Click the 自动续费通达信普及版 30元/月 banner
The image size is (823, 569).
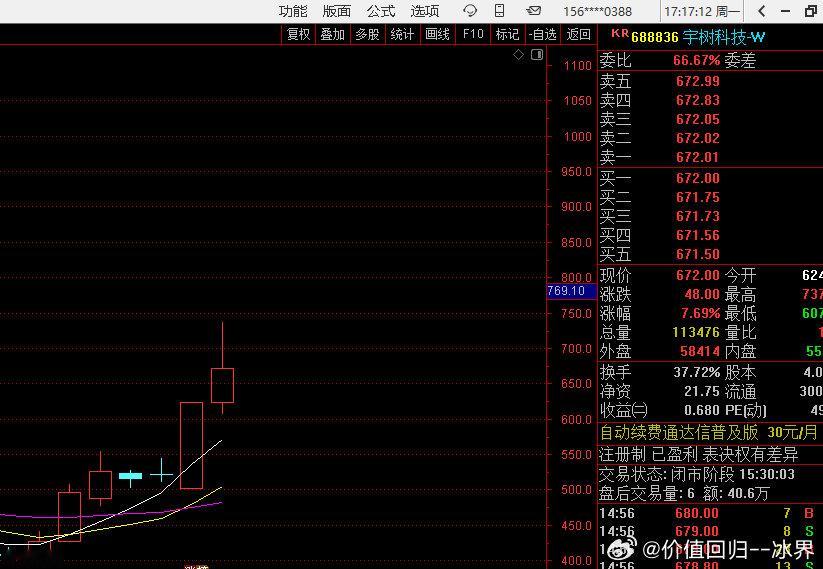click(x=709, y=433)
